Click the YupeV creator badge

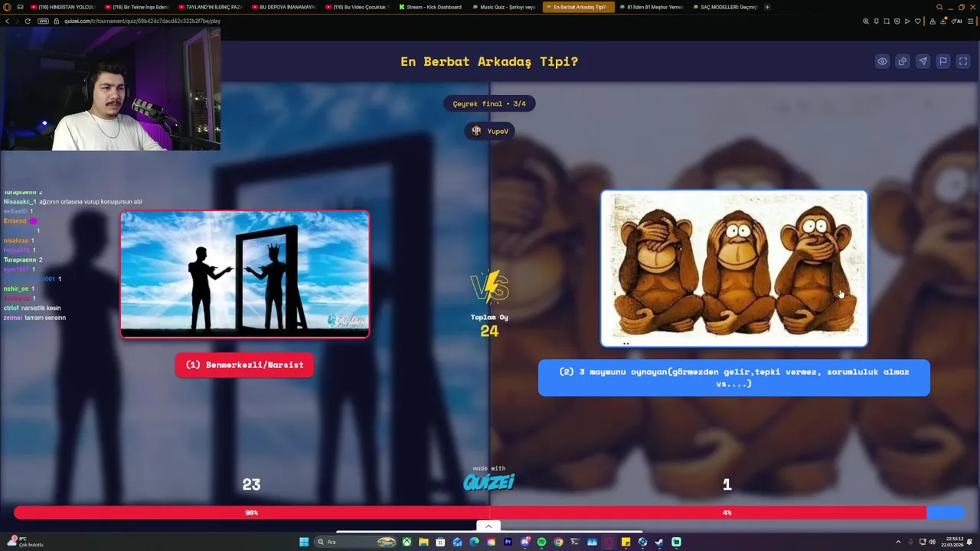pyautogui.click(x=489, y=131)
